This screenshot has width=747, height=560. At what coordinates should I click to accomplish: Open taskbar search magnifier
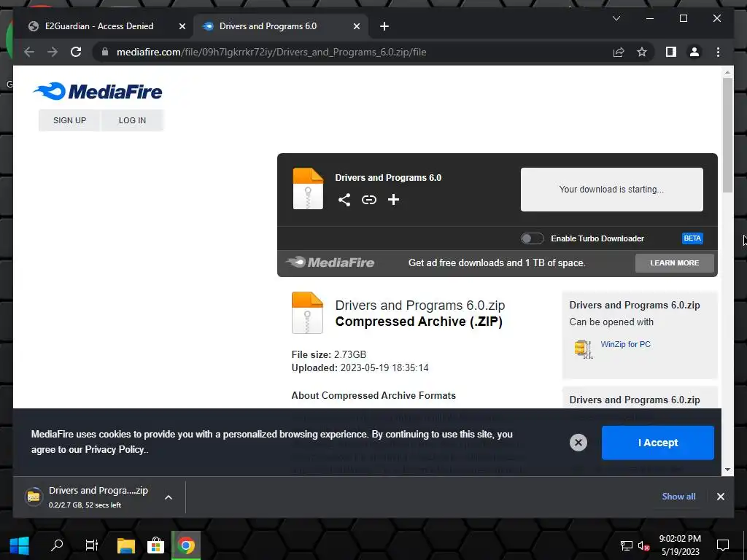pos(57,545)
